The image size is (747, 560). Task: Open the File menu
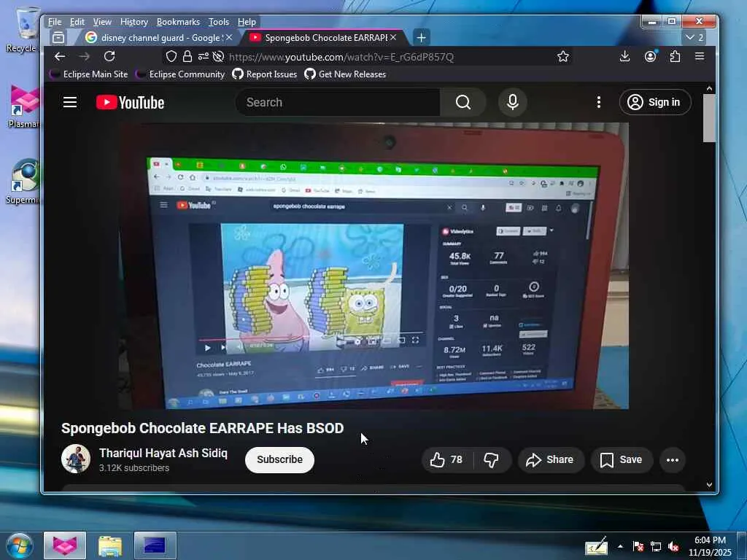pos(54,22)
